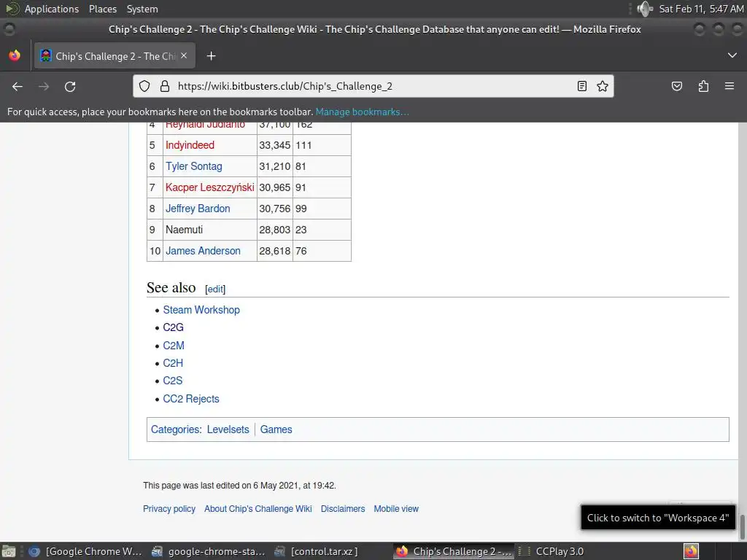Click the date and time clock
Screen dimensions: 747x560
(701, 9)
